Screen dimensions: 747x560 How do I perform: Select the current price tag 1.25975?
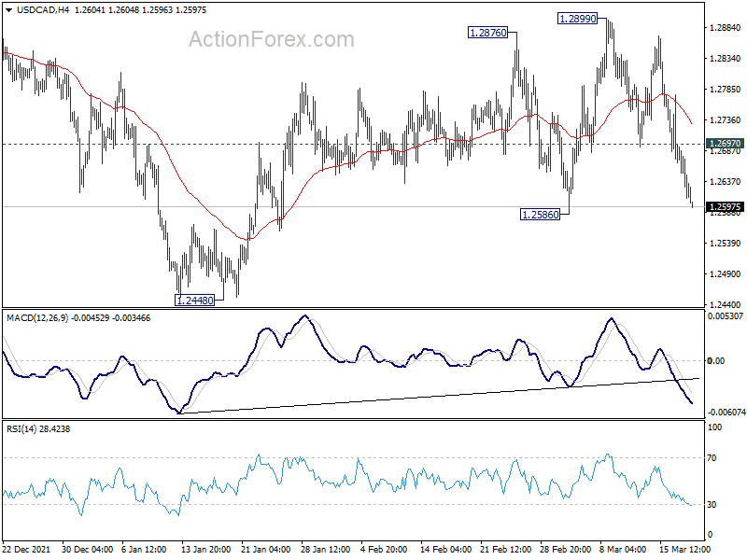[x=725, y=206]
